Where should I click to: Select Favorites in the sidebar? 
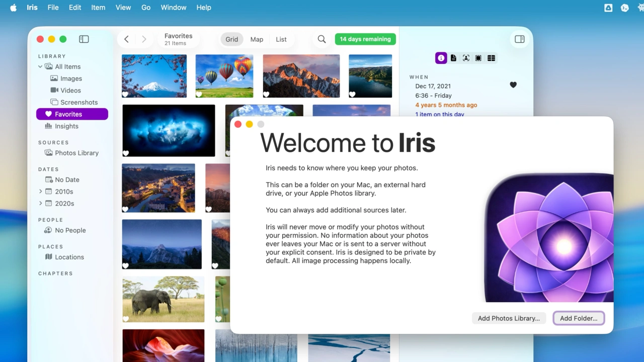pos(72,114)
